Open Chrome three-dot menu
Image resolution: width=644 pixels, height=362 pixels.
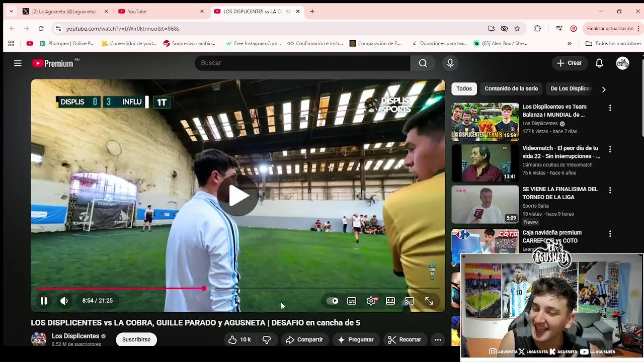coord(638,29)
